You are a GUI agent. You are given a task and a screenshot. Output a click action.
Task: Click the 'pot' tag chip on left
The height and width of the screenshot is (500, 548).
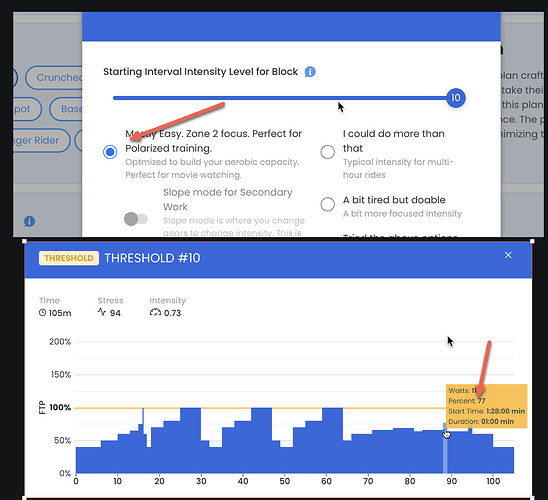point(27,109)
